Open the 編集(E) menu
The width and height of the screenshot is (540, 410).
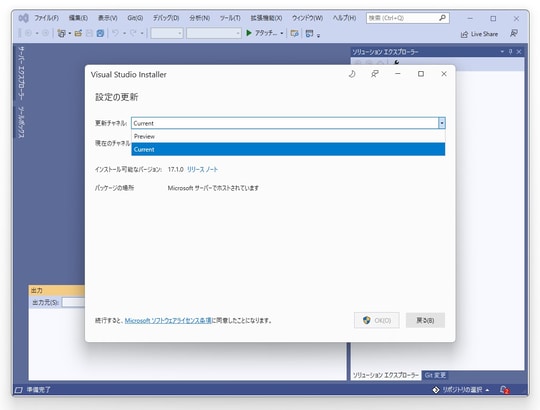tap(78, 18)
